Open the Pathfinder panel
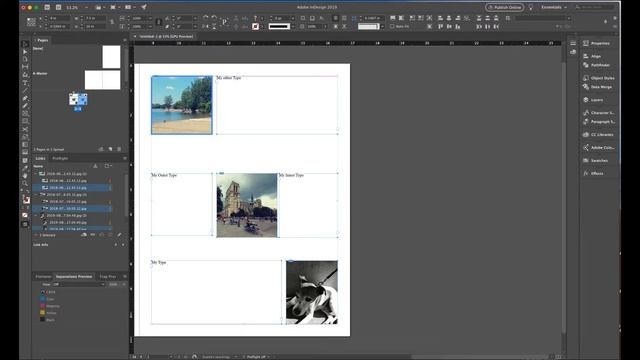 596,65
